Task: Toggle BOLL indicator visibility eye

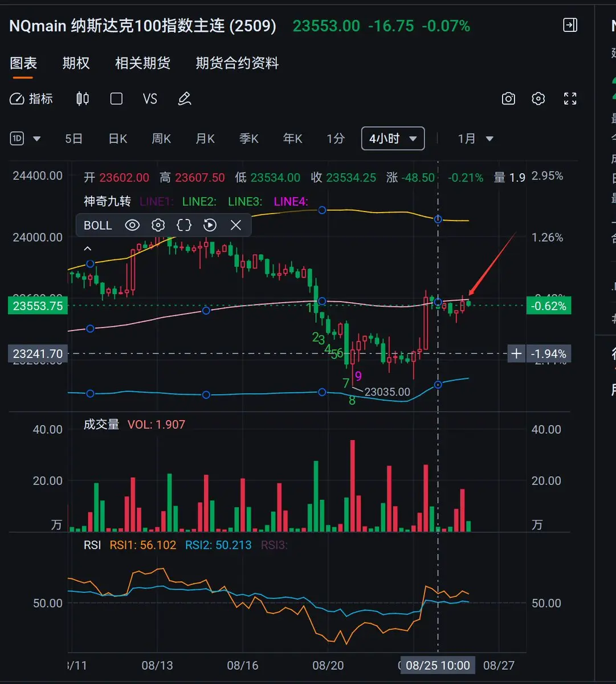Action: [132, 225]
